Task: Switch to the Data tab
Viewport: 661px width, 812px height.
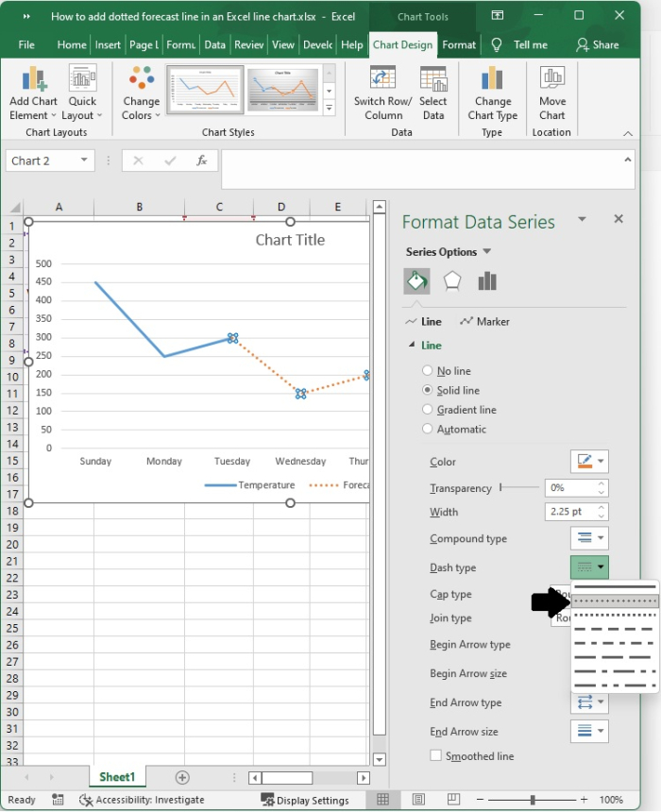Action: click(214, 45)
